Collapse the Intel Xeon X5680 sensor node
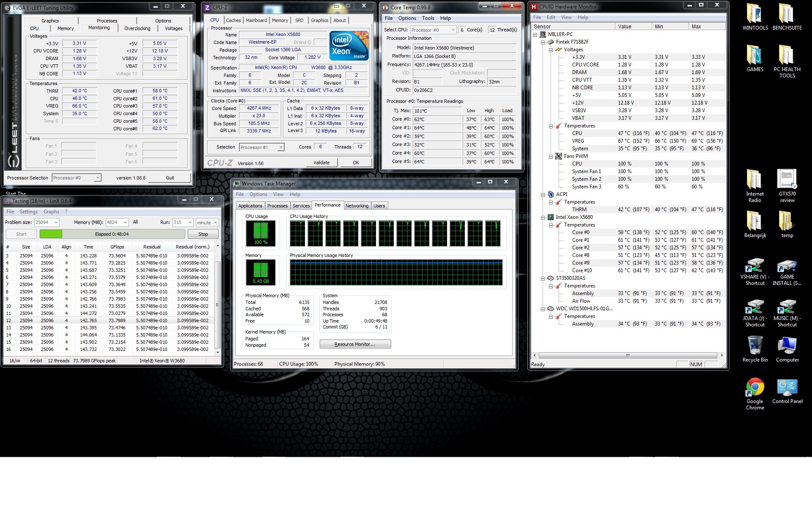812x508 pixels. [543, 217]
